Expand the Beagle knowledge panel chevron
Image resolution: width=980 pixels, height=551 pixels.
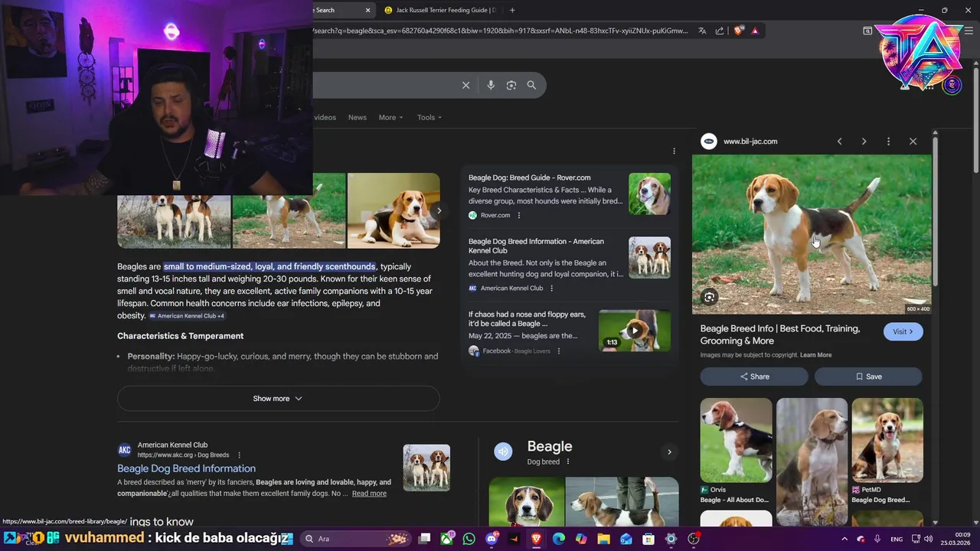click(x=669, y=452)
